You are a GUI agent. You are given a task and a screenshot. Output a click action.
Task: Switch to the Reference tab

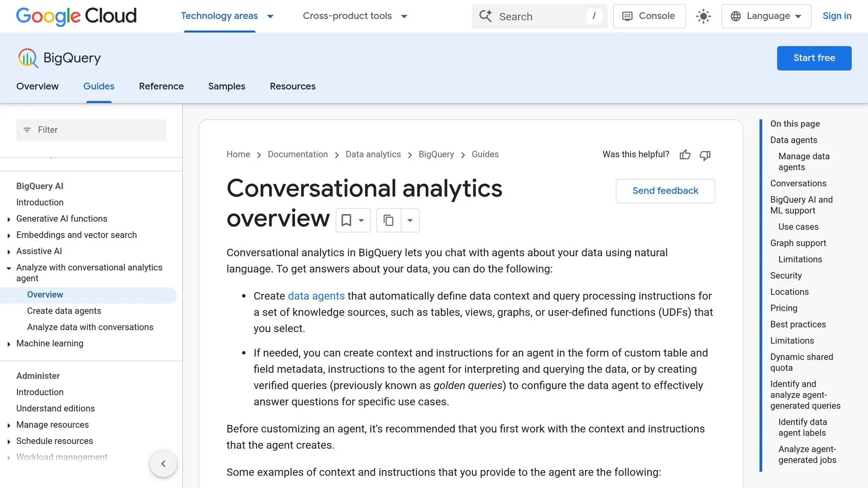(161, 86)
